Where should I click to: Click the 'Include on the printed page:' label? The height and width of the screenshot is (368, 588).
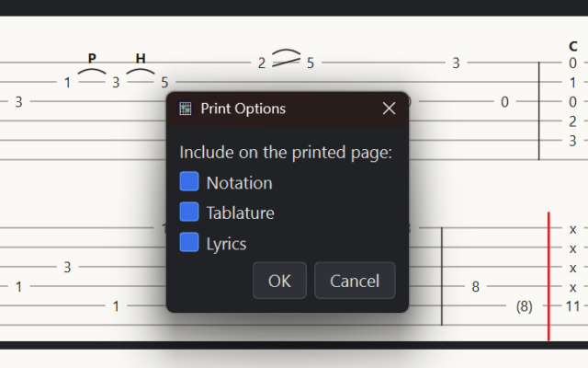[x=286, y=153]
